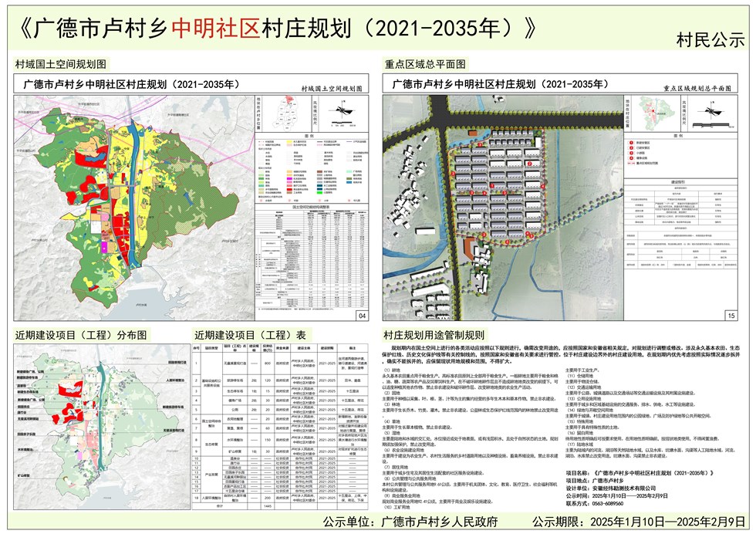Screen dimensions: 756x534
Task: Open the village land-use planning map
Action: point(134,208)
